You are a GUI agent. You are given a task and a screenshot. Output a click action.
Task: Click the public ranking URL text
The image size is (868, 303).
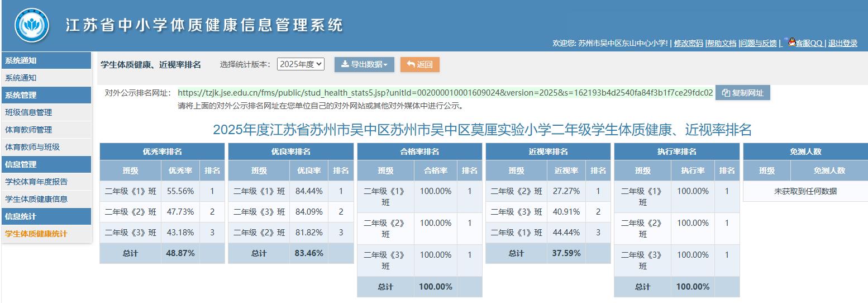pos(445,93)
